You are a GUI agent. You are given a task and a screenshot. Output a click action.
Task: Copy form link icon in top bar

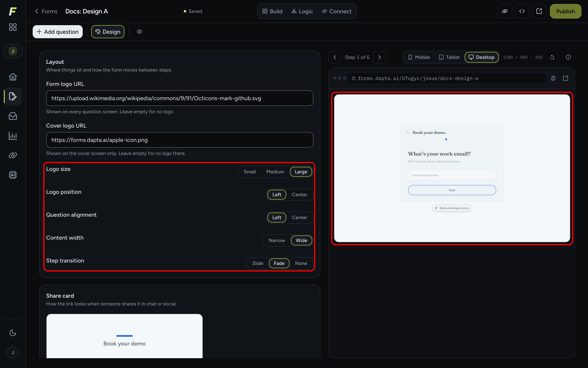pos(505,11)
